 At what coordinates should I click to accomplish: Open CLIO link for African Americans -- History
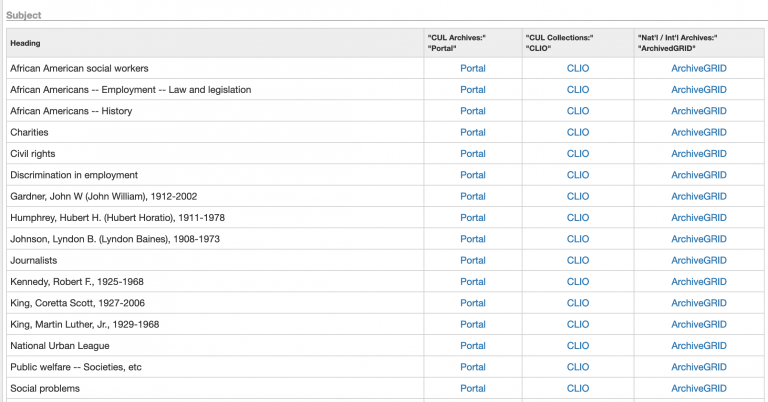[x=578, y=111]
